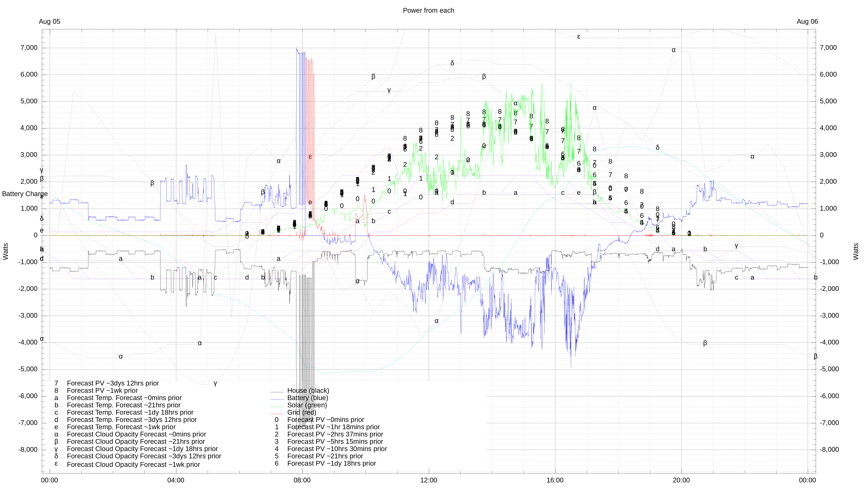Click right y-axis label '-4,000'

coord(829,342)
